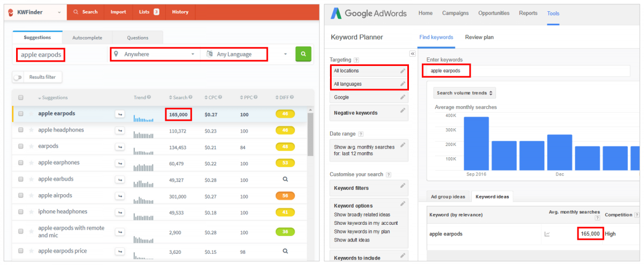The height and width of the screenshot is (265, 644).
Task: Edit All locations targeting pencil icon
Action: pyautogui.click(x=402, y=71)
